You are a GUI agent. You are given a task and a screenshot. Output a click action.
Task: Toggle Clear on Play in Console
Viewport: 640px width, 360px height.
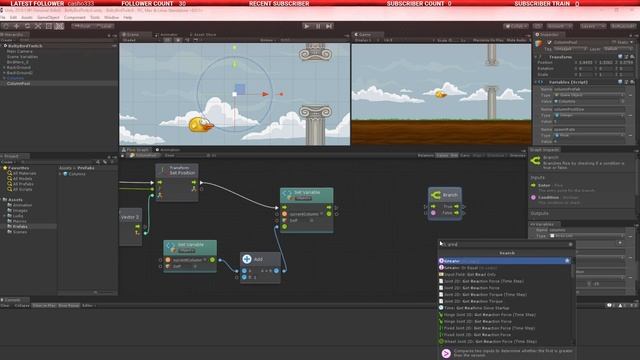(x=44, y=305)
